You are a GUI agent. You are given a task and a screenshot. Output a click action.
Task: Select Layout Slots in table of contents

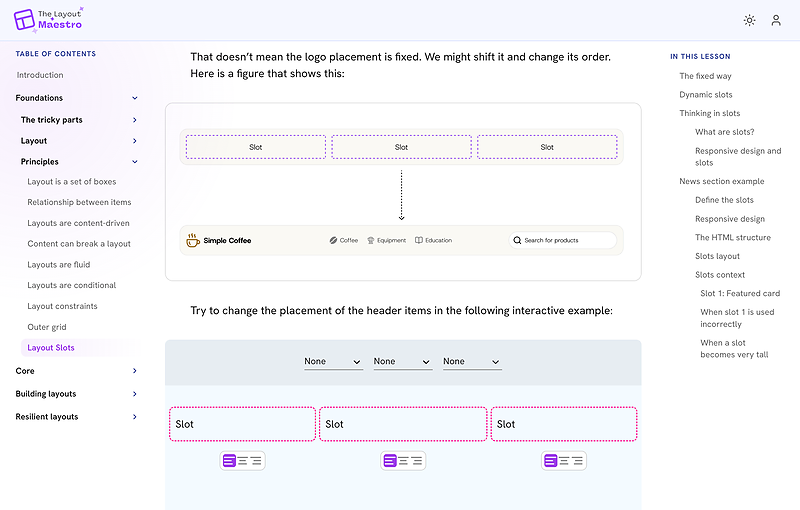(51, 348)
